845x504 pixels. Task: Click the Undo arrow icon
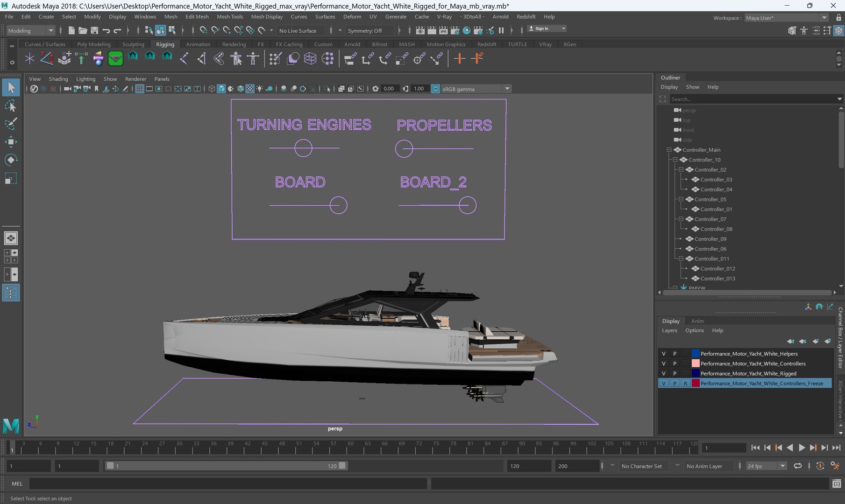[106, 30]
